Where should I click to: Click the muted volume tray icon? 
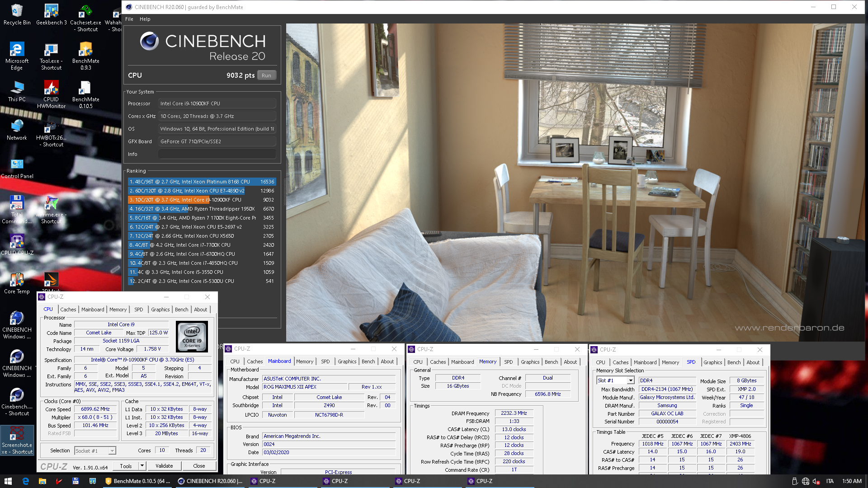coord(816,481)
